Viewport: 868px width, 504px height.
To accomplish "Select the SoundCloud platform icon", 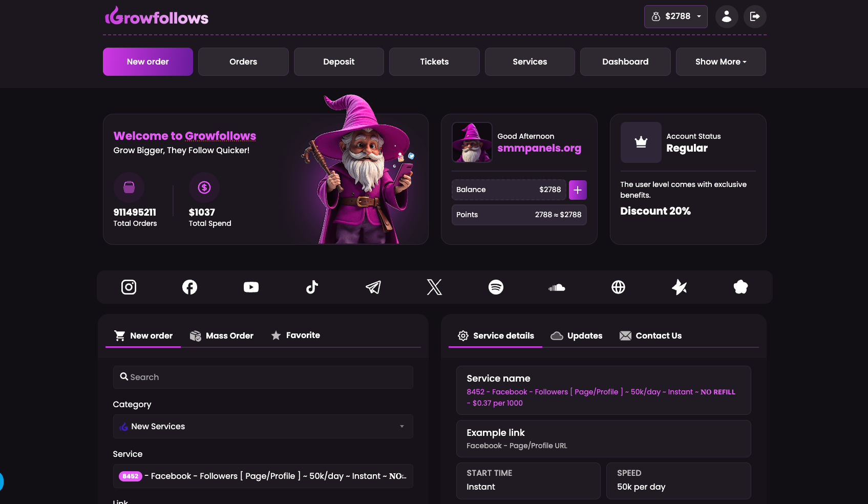I will pyautogui.click(x=557, y=287).
